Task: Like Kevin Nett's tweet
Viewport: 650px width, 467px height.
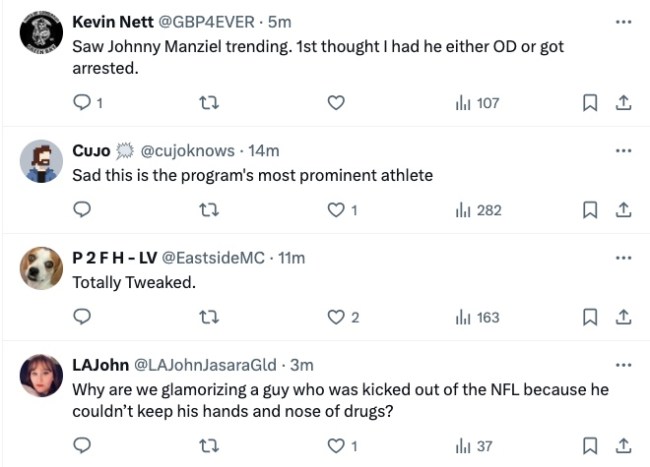Action: 337,103
